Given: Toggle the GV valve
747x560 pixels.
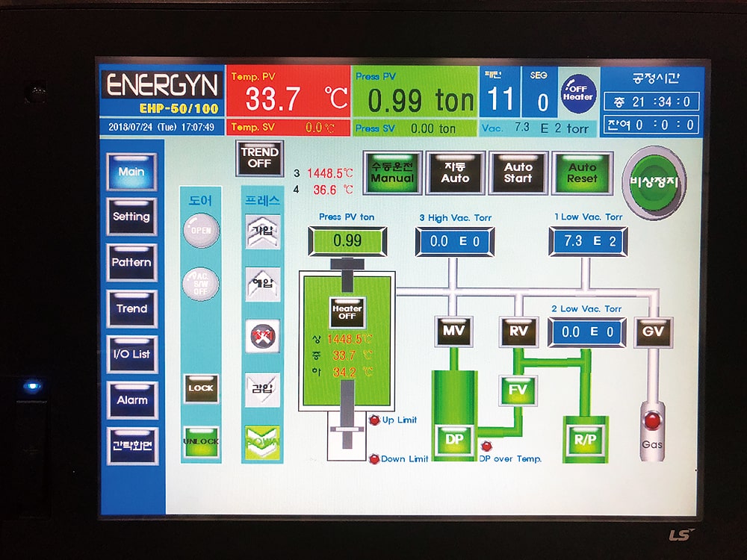Looking at the screenshot, I should click(x=653, y=332).
